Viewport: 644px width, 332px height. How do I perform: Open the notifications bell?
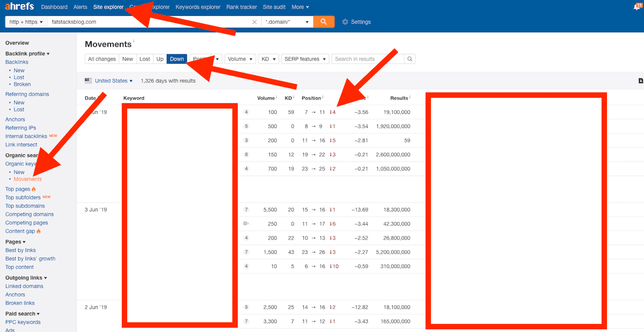point(636,7)
